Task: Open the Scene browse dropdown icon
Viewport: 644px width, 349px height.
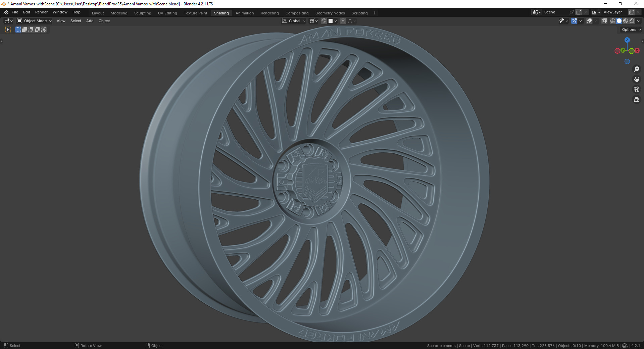Action: point(537,12)
